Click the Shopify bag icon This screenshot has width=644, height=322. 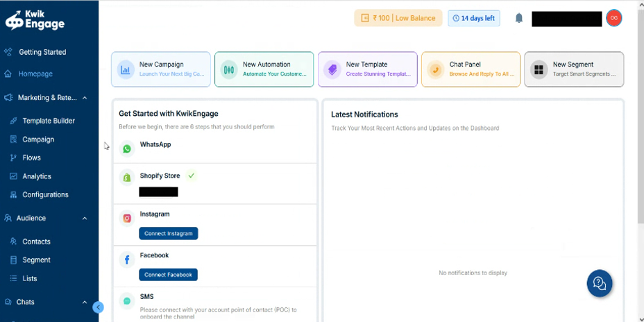click(127, 178)
